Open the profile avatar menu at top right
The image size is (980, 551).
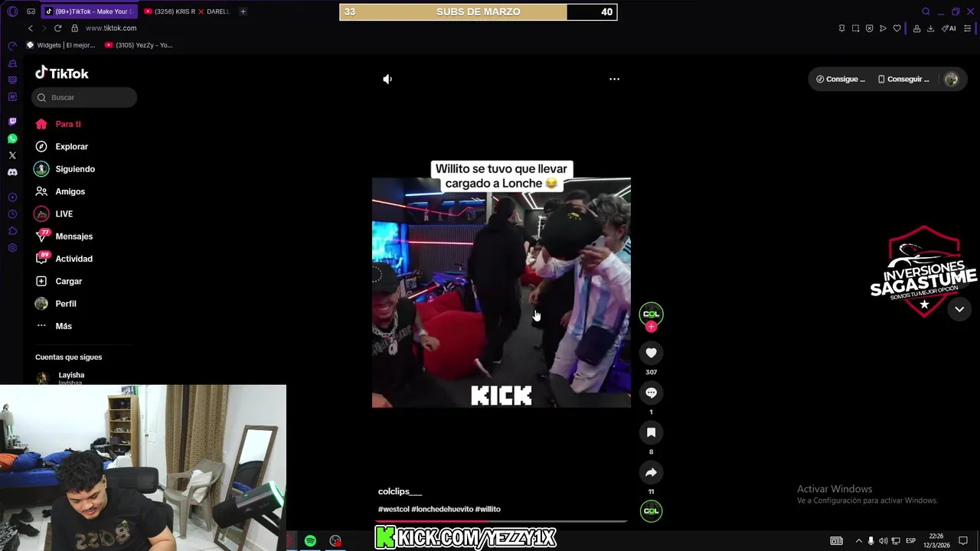[x=951, y=79]
